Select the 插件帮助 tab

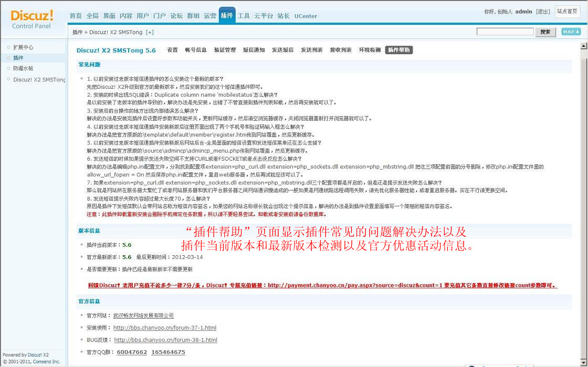point(399,50)
